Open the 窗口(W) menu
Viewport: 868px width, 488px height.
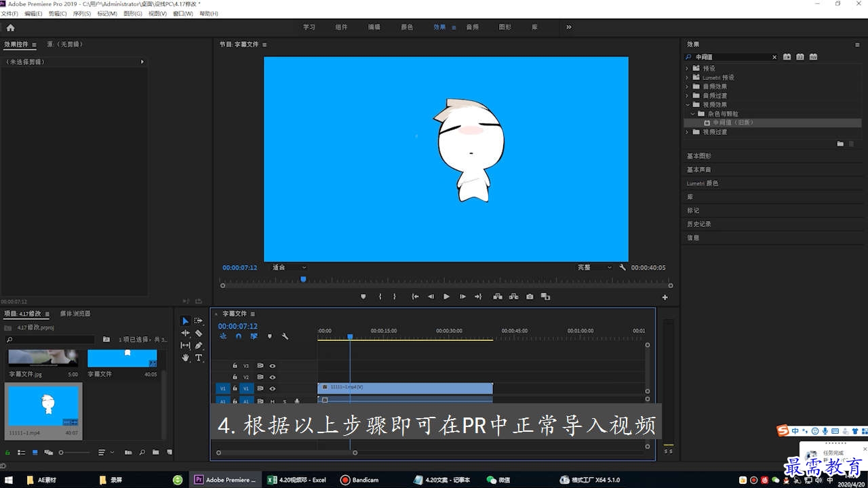(183, 14)
